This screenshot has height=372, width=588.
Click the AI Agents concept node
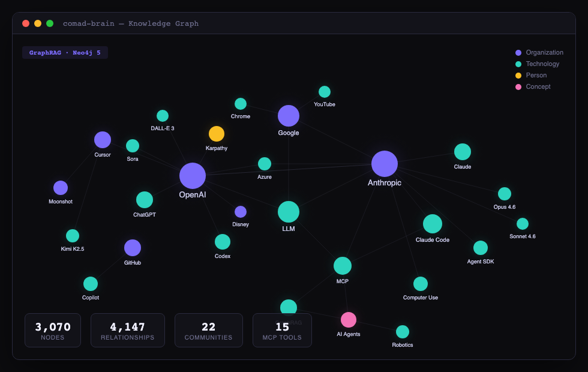click(x=350, y=320)
